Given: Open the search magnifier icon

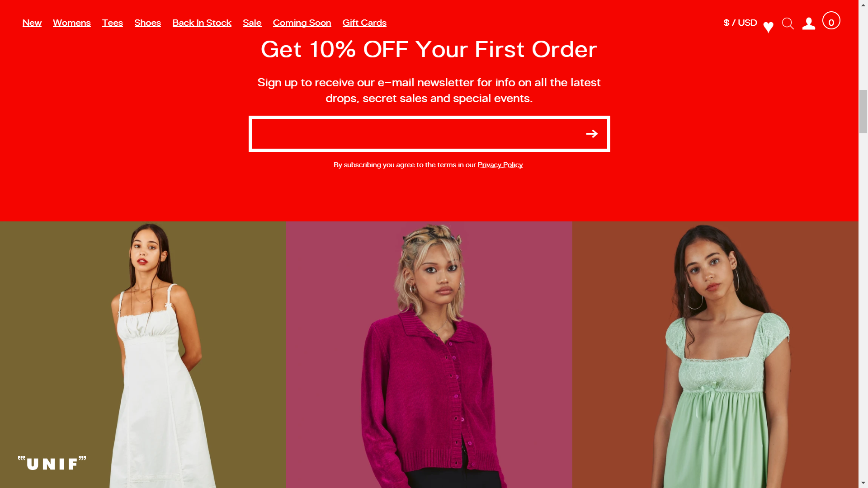Looking at the screenshot, I should (x=788, y=23).
